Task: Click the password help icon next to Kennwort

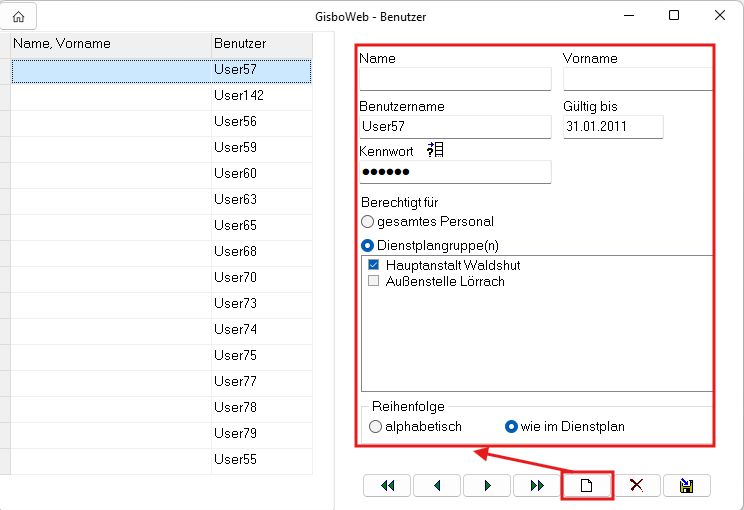Action: [x=435, y=149]
